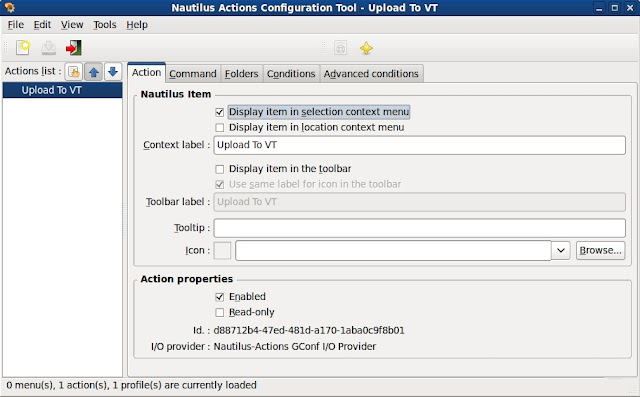
Task: Click the disabled Toolbar label field
Action: tap(419, 202)
